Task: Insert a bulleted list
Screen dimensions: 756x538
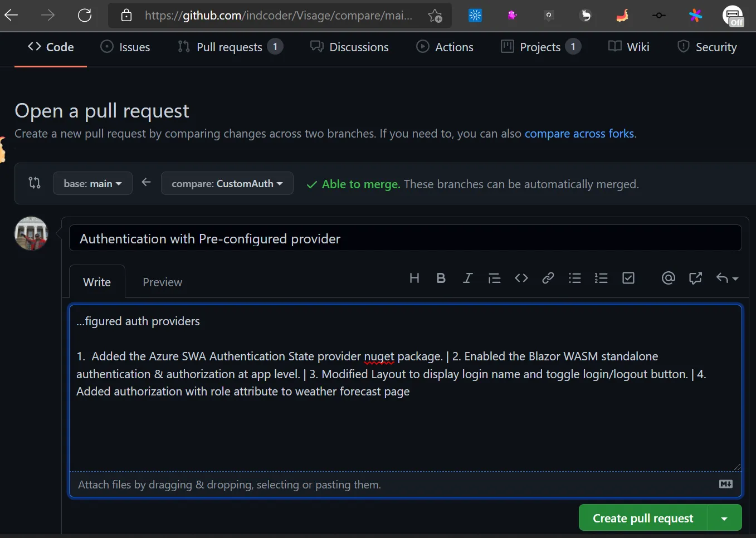Action: click(574, 278)
